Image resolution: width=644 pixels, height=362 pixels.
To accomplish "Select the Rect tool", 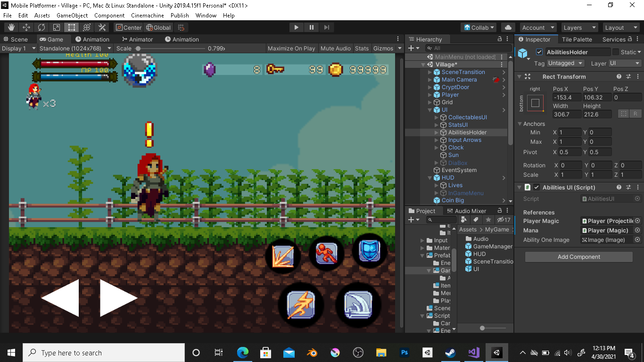I will [72, 27].
